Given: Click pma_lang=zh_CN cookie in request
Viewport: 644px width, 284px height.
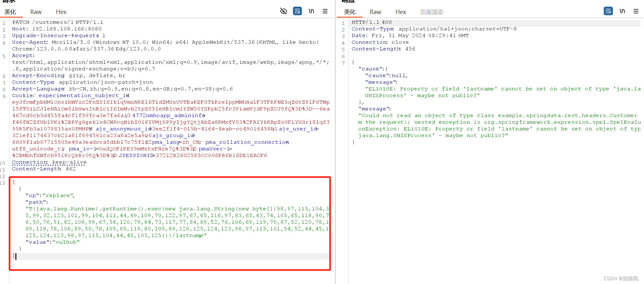Looking at the screenshot, I should tap(176, 142).
